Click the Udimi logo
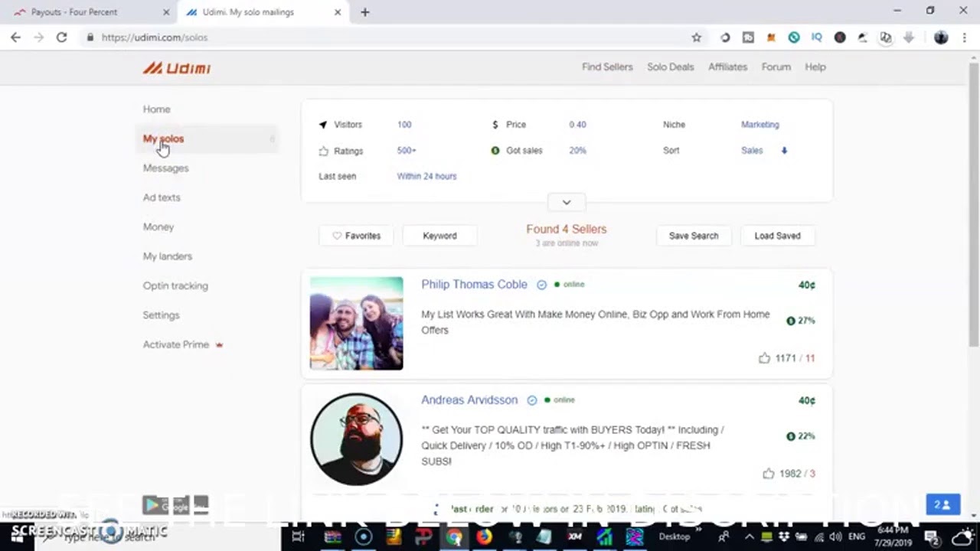The width and height of the screenshot is (980, 551). click(x=177, y=68)
